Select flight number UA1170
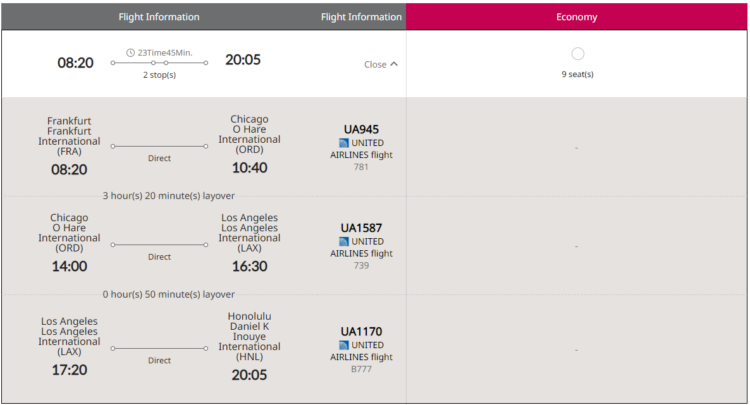 (361, 332)
